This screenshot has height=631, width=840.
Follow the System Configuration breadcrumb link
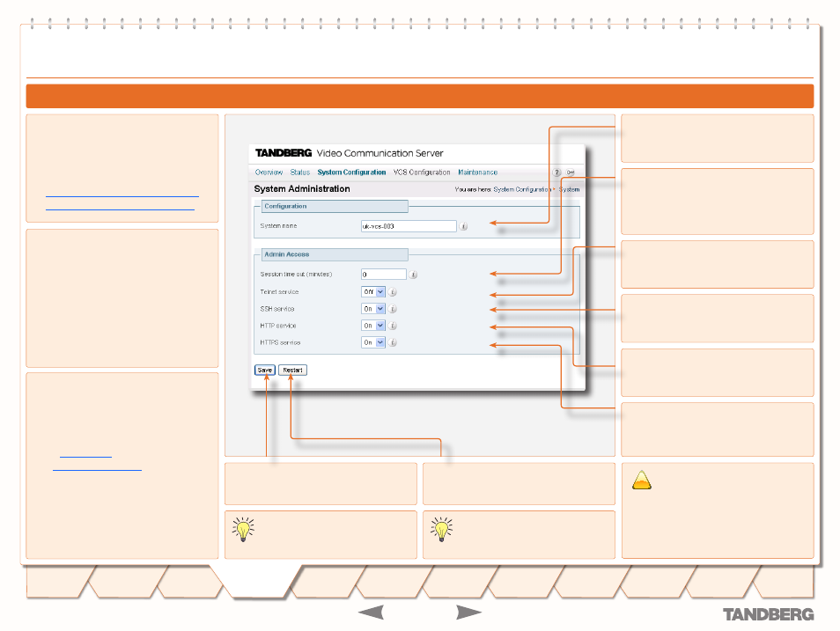pos(522,189)
